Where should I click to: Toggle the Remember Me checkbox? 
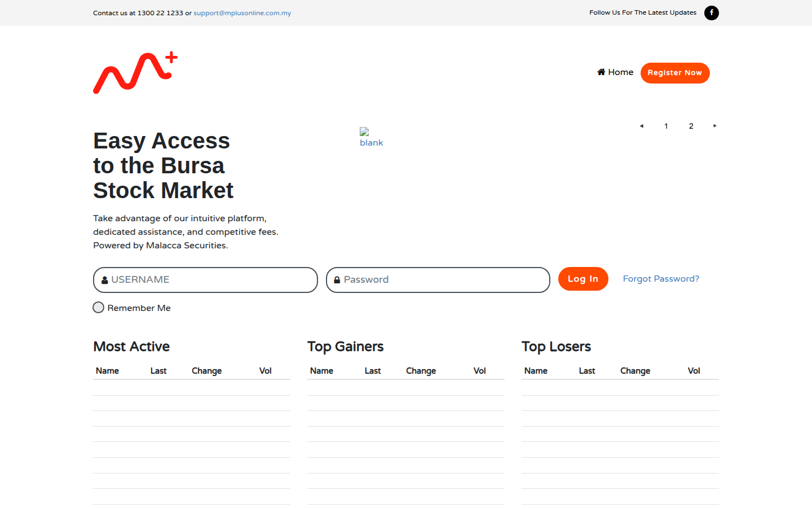(x=99, y=307)
